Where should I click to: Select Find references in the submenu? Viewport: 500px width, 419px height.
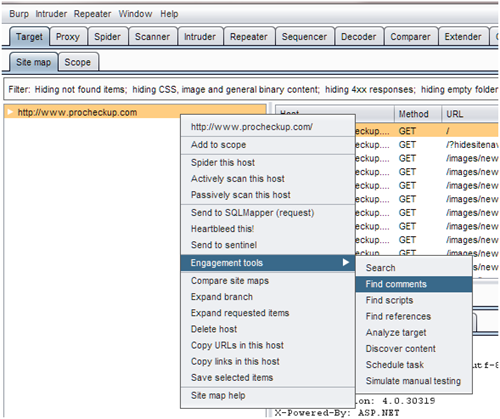(414, 316)
